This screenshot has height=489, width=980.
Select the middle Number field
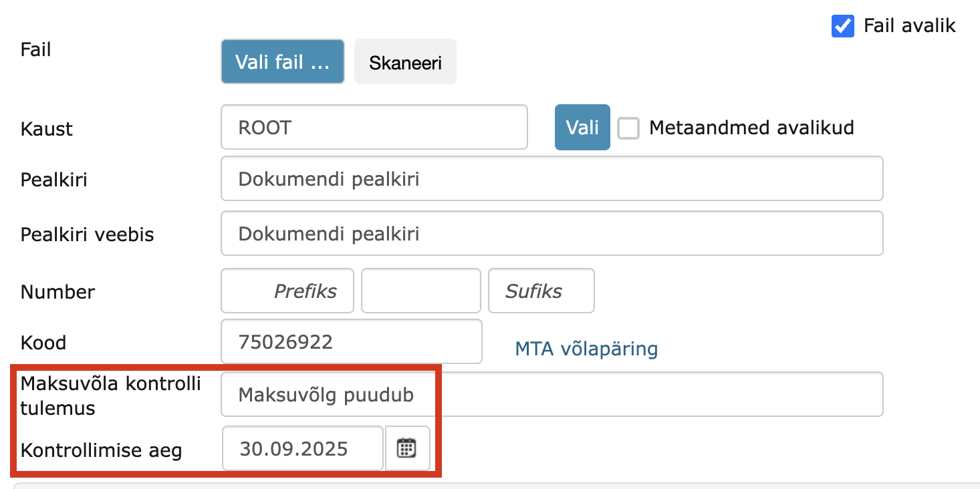420,291
